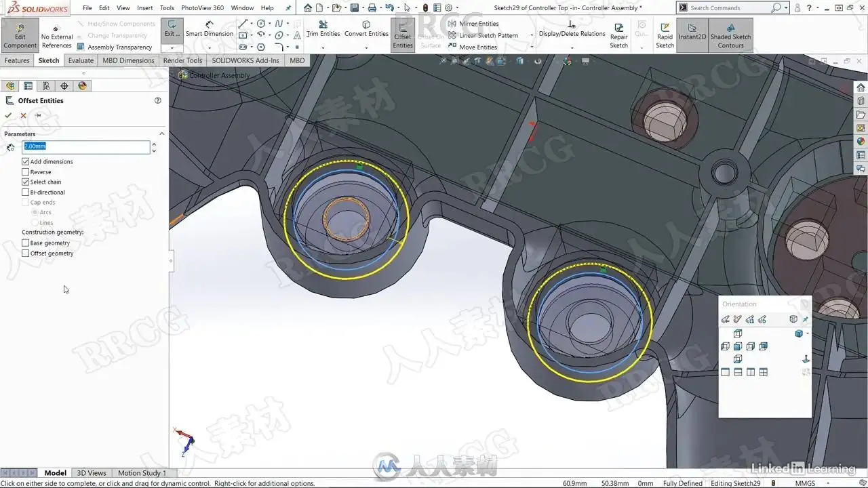The height and width of the screenshot is (488, 868).
Task: Toggle Shaded Sketch Contours
Action: coord(730,34)
